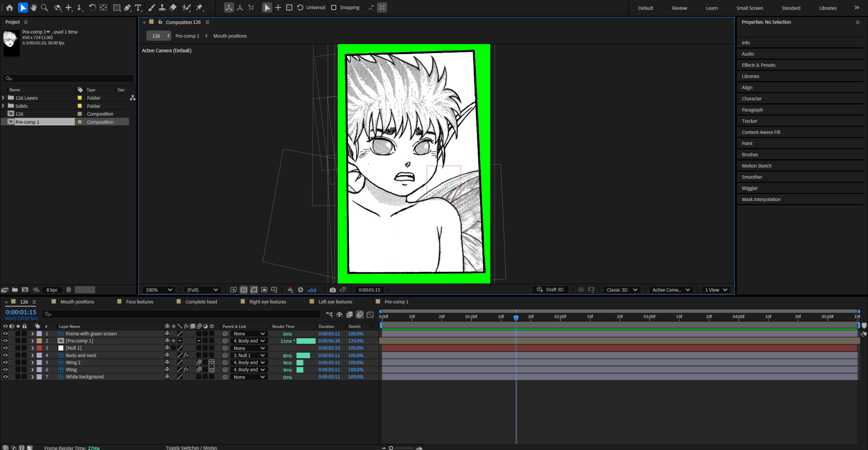This screenshot has width=868, height=450.
Task: Toggle mask and shape path visibility icon
Action: (254, 290)
